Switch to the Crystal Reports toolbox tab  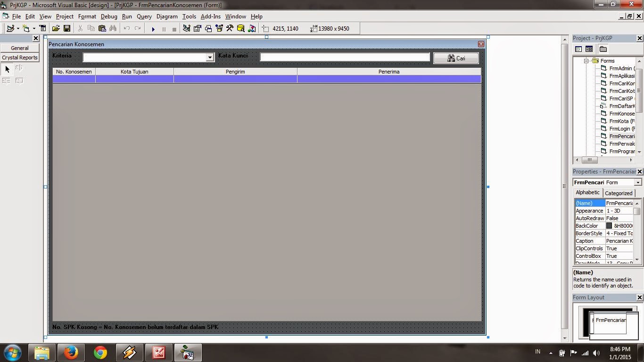click(19, 57)
